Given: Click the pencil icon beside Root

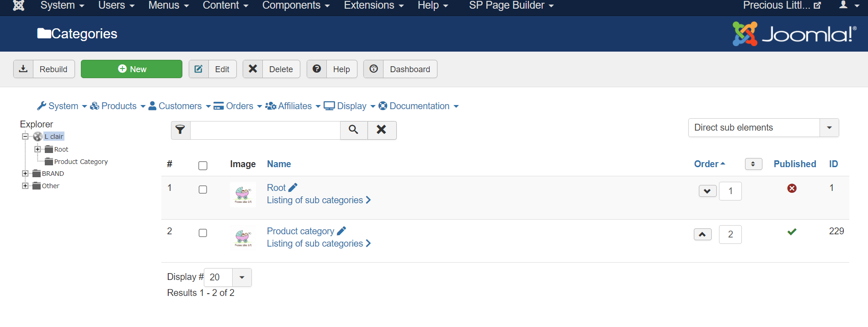Looking at the screenshot, I should coord(293,187).
